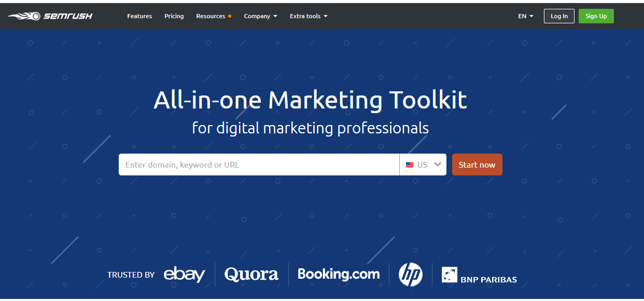644x301 pixels.
Task: Click the orange dot beside Resources
Action: 230,16
